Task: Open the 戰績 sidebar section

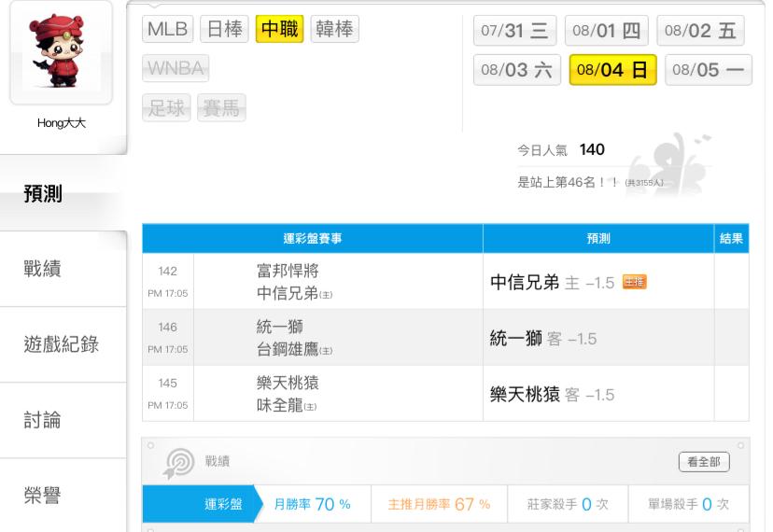Action: [63, 269]
